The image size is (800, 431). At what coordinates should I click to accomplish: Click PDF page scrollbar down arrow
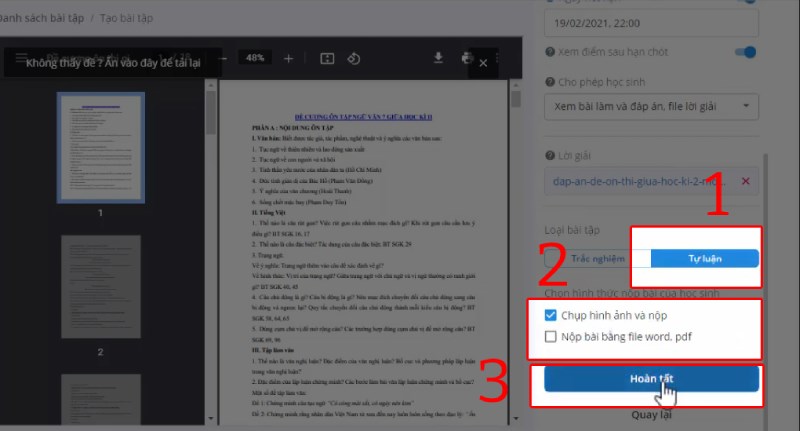coord(516,419)
